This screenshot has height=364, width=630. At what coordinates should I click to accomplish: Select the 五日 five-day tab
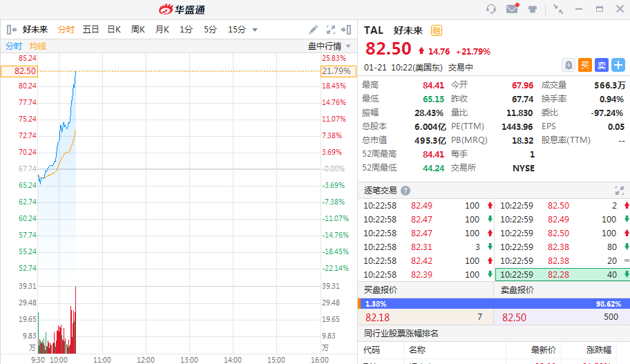pyautogui.click(x=90, y=30)
